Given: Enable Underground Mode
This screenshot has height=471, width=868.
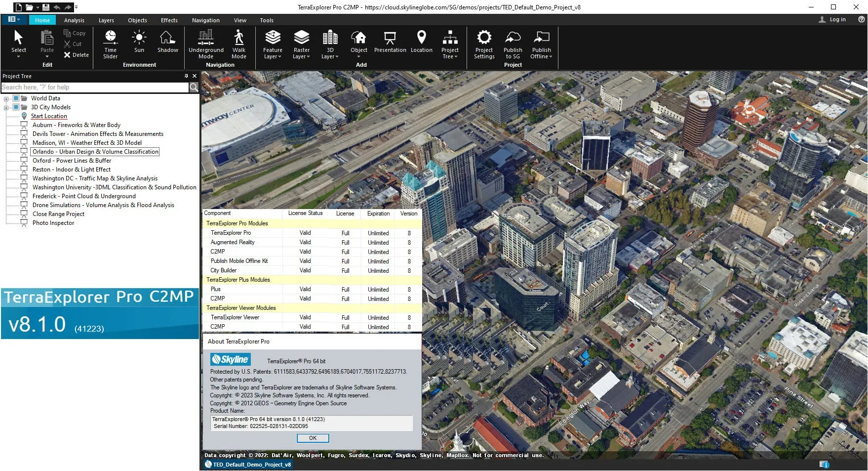Looking at the screenshot, I should (206, 44).
